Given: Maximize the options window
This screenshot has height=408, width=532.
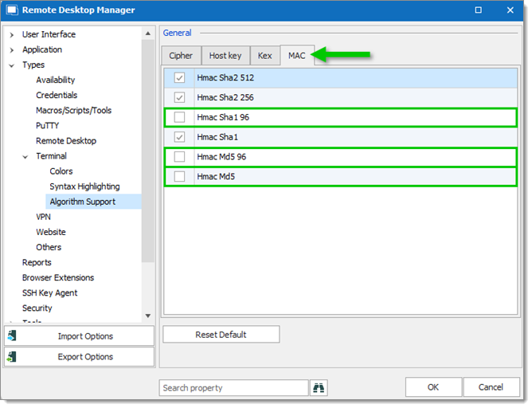Looking at the screenshot, I should (x=478, y=10).
